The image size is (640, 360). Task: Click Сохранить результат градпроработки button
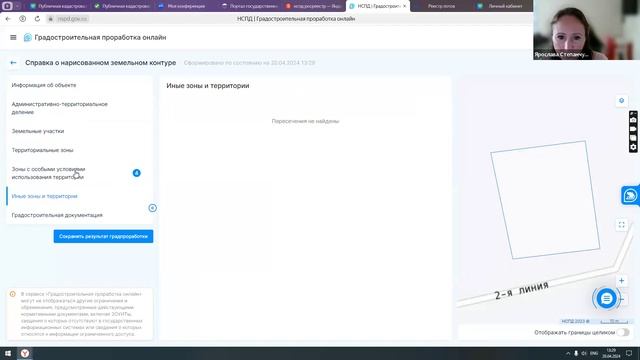(x=103, y=236)
